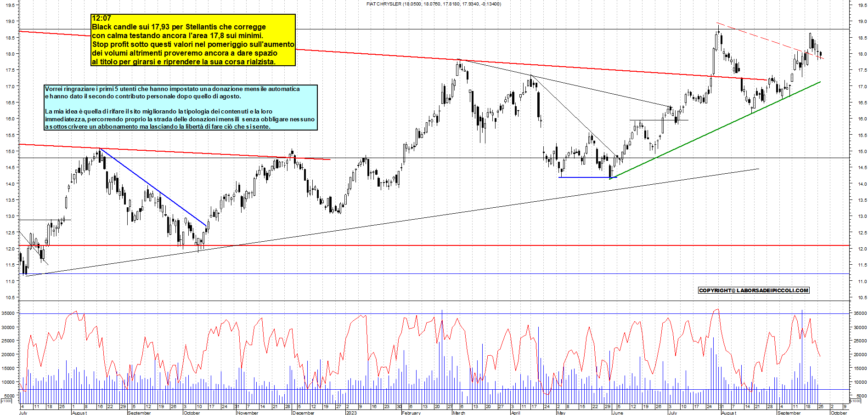Click the 19.5 value on left price axis

tap(11, 5)
